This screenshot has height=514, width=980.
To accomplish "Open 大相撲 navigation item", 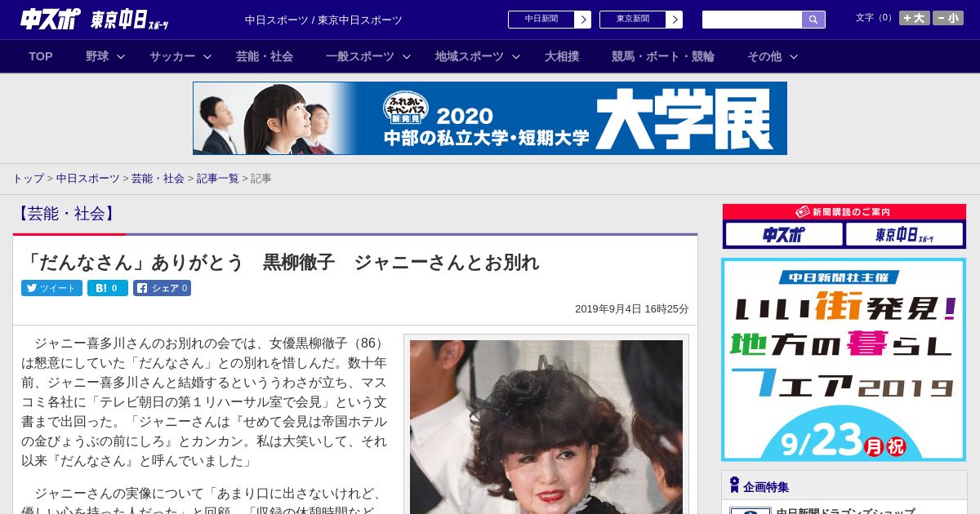I will [x=562, y=56].
